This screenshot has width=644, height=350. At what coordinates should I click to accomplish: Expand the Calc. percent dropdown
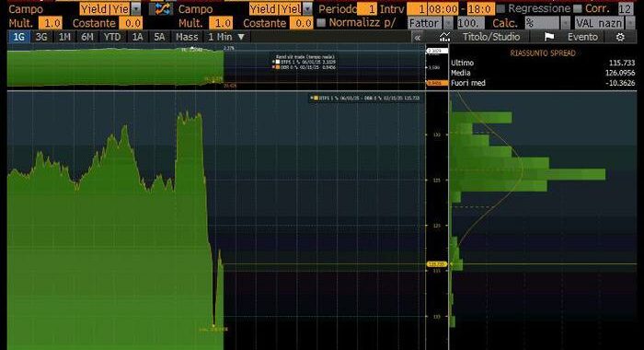pos(566,23)
